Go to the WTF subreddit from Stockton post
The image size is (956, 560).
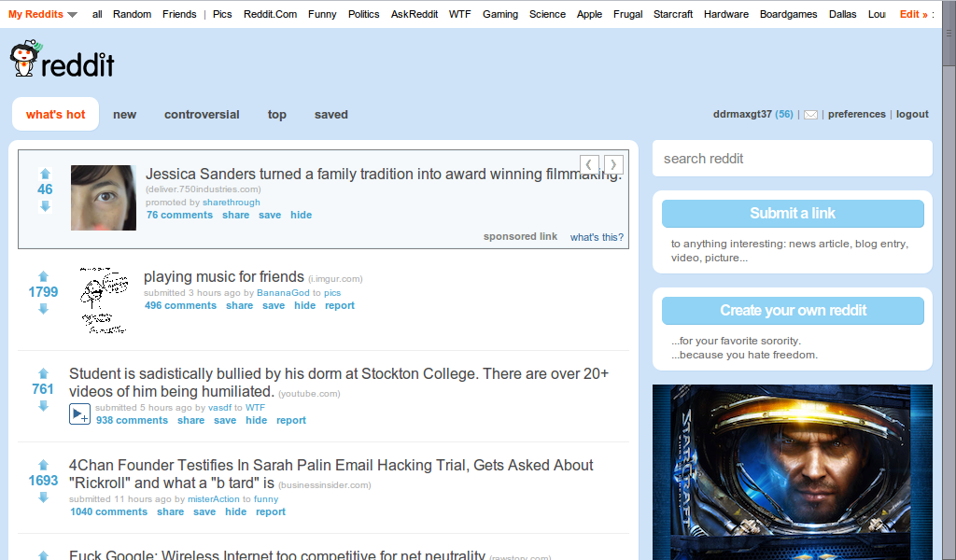(255, 407)
